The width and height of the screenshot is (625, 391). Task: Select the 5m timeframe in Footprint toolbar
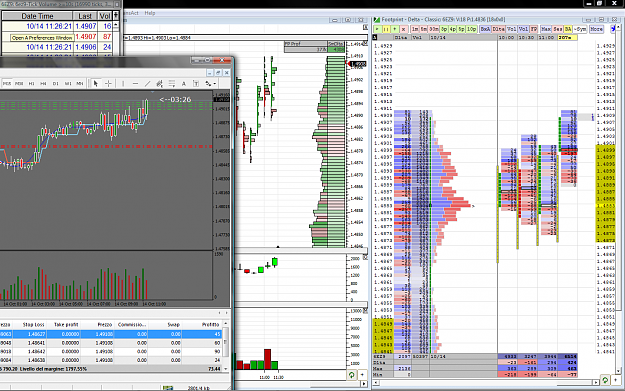click(x=424, y=29)
